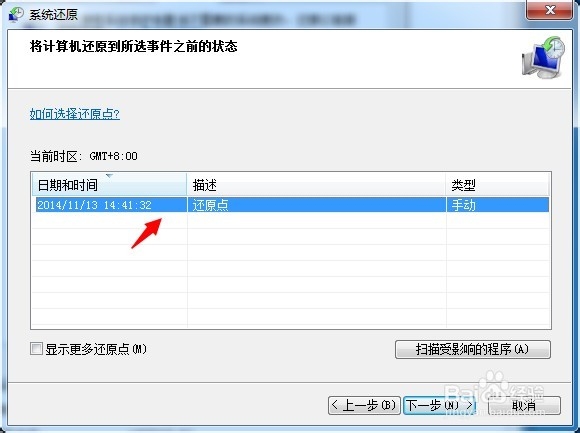Cancel the restore with the 取消 button
580x433 pixels.
[524, 405]
